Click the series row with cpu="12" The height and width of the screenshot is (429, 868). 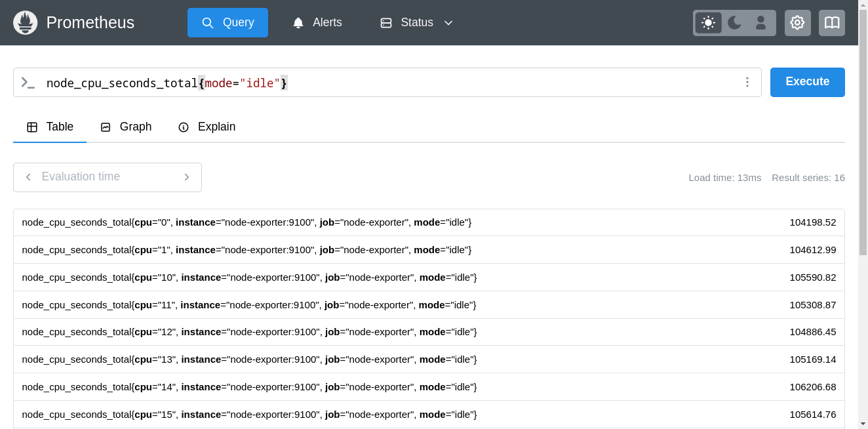point(429,332)
